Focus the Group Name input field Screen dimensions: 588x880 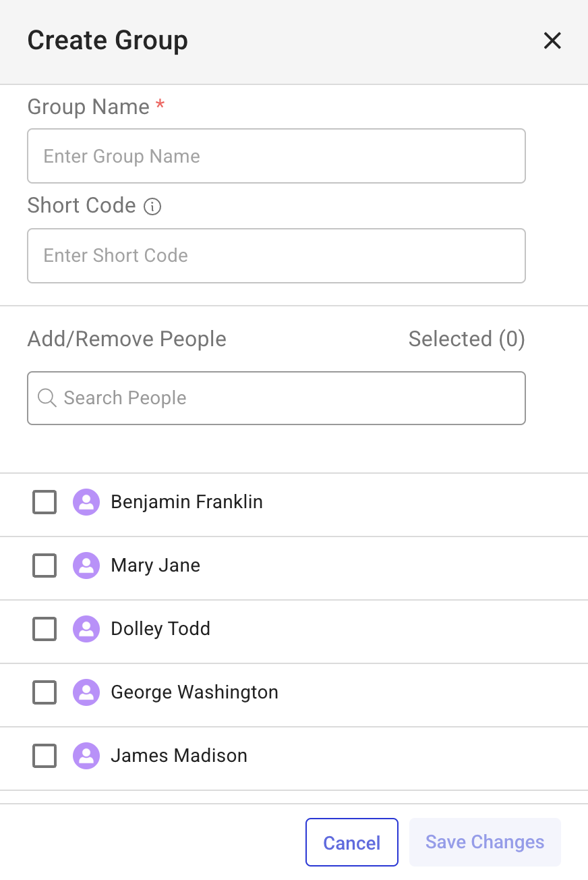(276, 157)
